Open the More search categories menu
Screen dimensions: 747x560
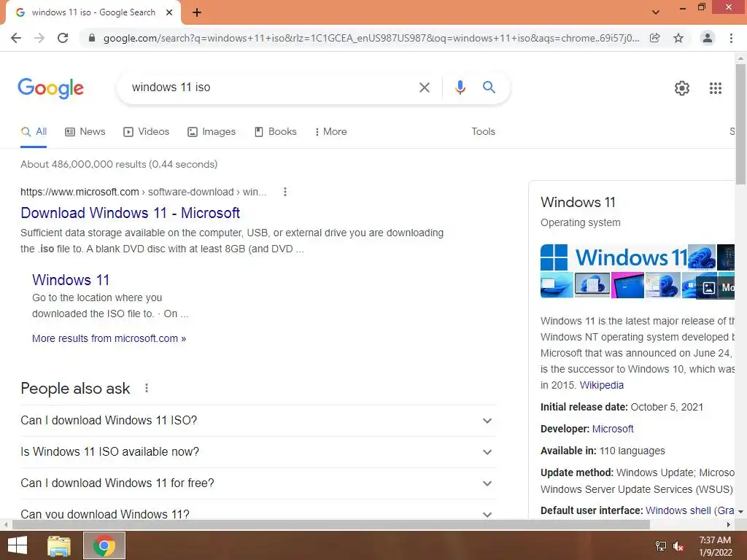coord(330,132)
